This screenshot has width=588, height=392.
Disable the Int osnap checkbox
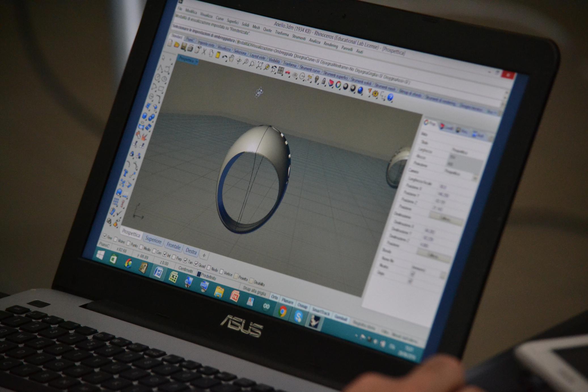tap(165, 255)
